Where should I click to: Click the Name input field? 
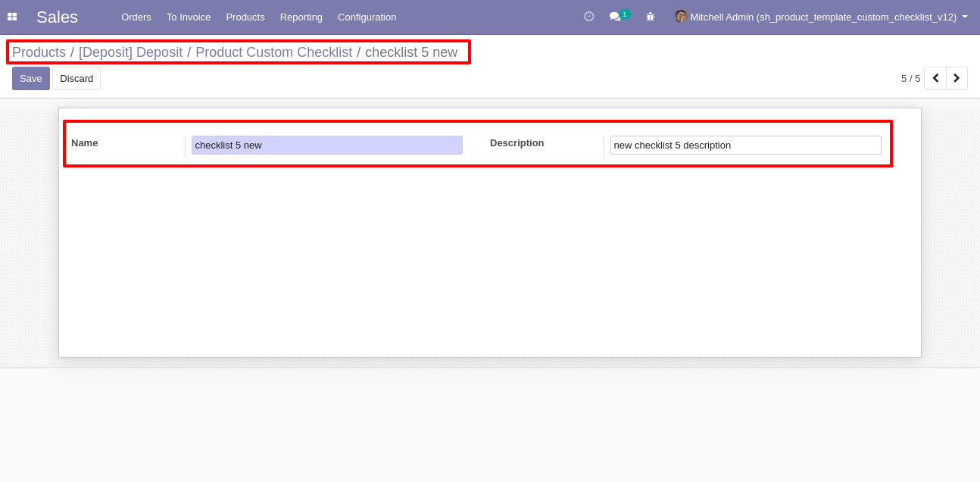(x=327, y=145)
